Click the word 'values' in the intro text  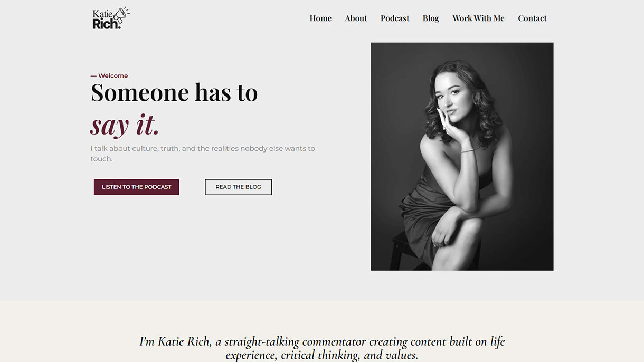tap(400, 355)
